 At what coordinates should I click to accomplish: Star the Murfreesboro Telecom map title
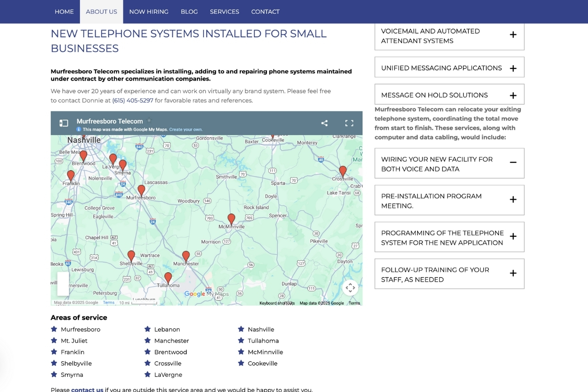point(149,121)
